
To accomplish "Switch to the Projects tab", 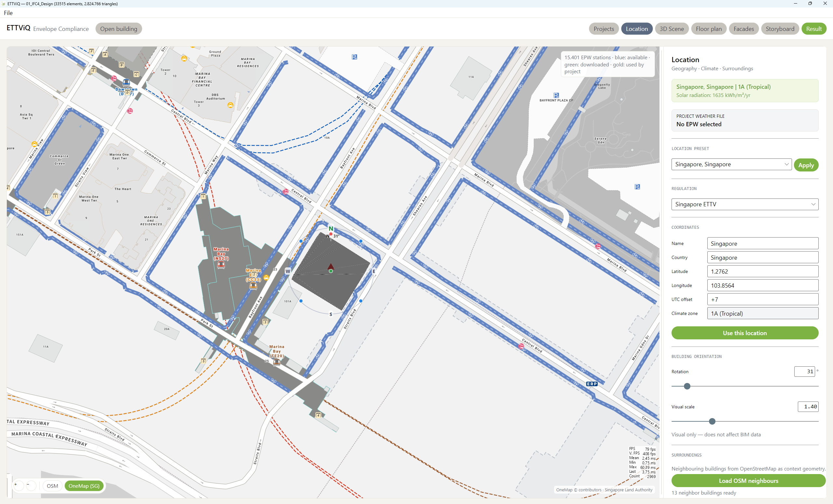I will tap(604, 29).
